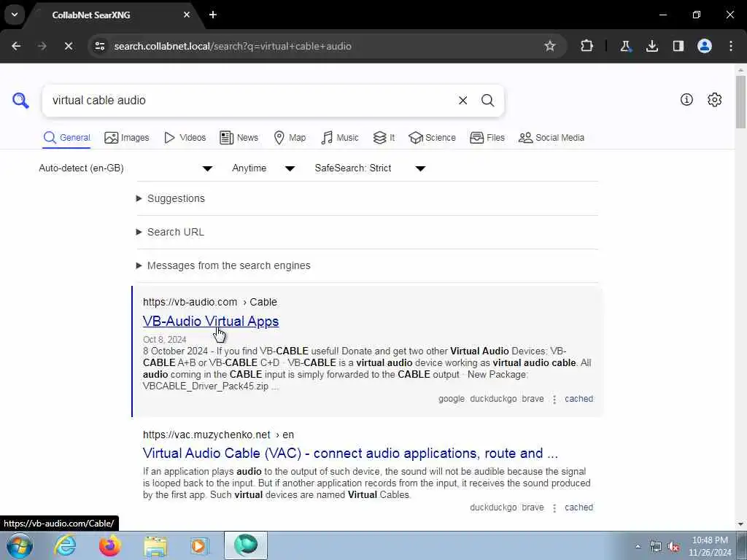Open media player taskbar icon

(x=200, y=545)
